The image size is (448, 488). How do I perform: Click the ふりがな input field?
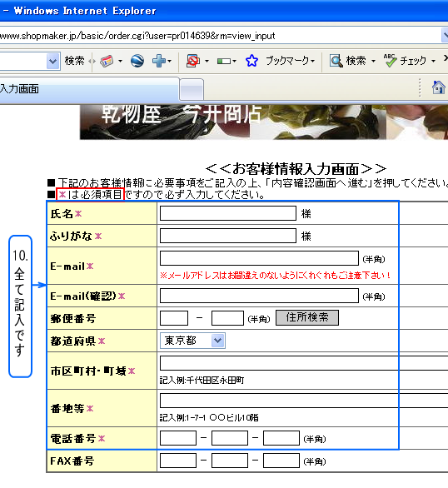[228, 236]
